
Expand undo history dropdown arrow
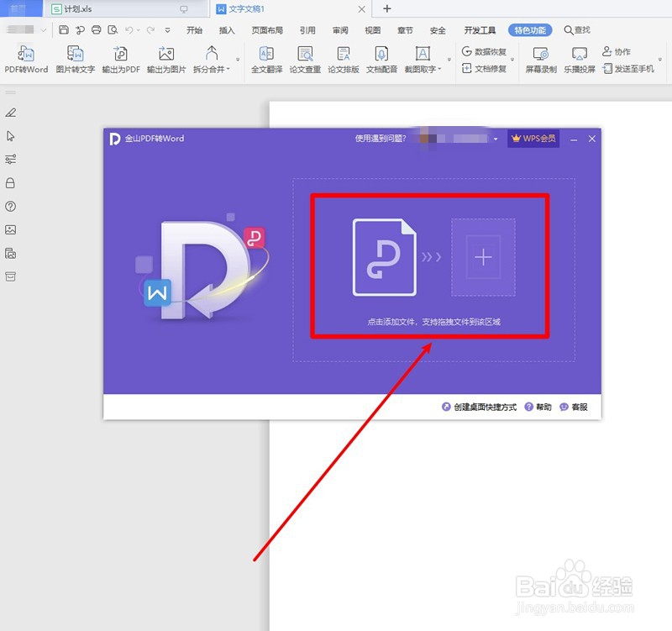click(138, 30)
